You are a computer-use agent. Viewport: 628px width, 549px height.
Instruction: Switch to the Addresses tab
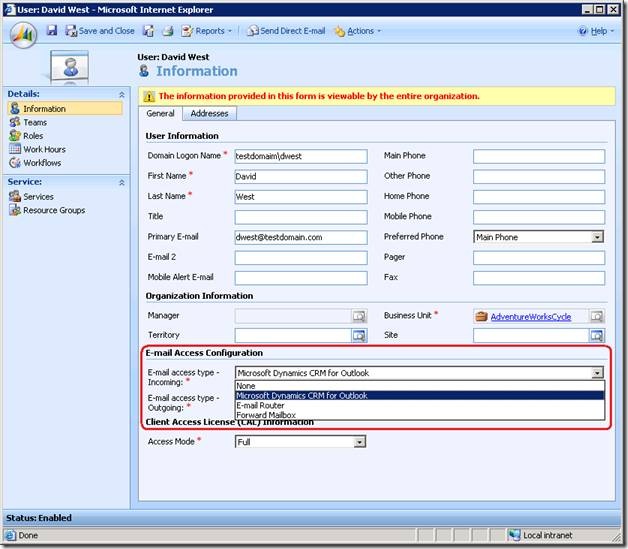(x=210, y=114)
